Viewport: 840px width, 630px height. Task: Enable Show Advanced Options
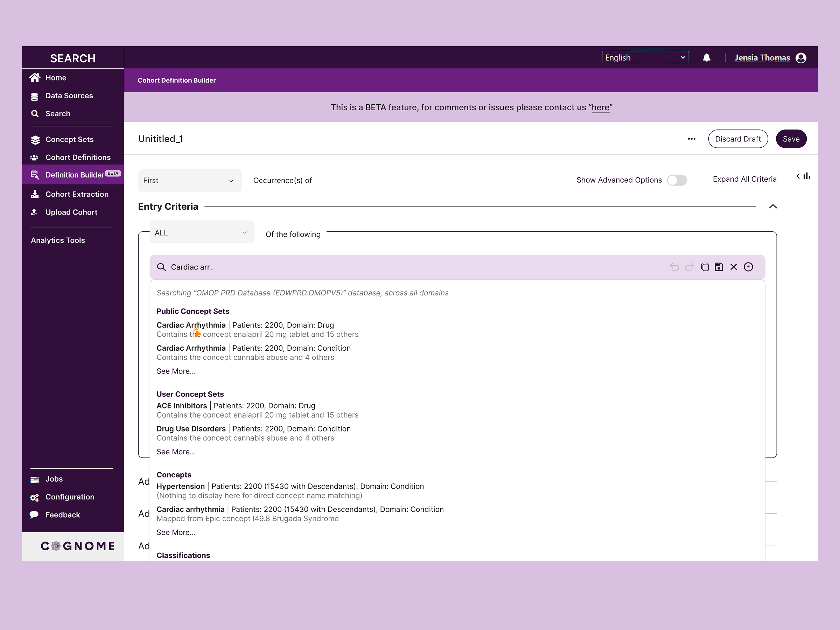[677, 180]
